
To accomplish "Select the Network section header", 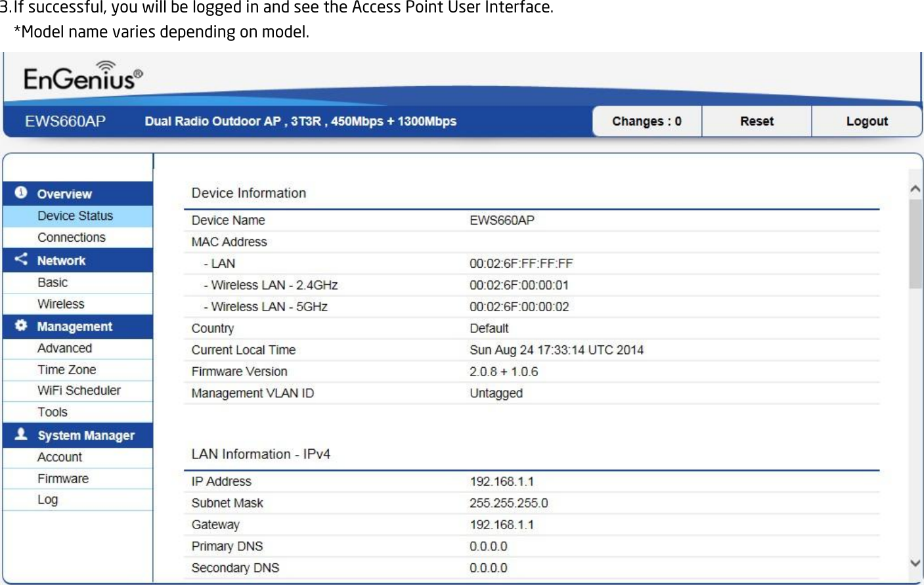I will point(77,261).
